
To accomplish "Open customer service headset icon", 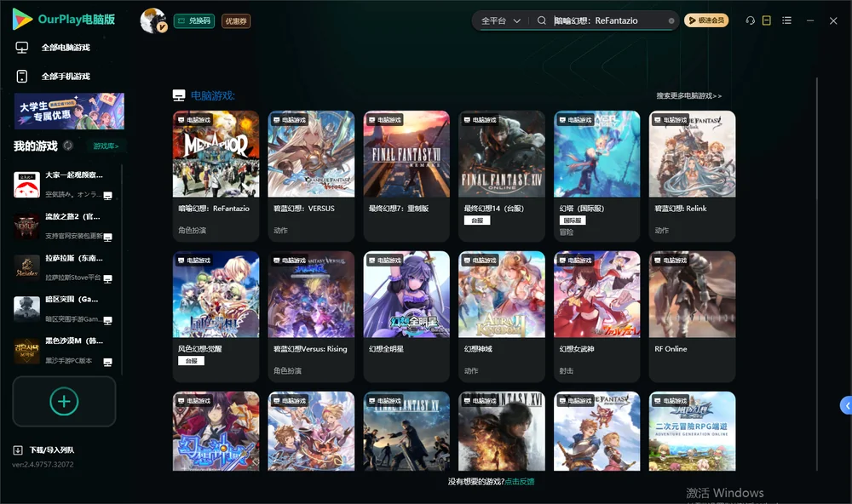I will tap(750, 20).
